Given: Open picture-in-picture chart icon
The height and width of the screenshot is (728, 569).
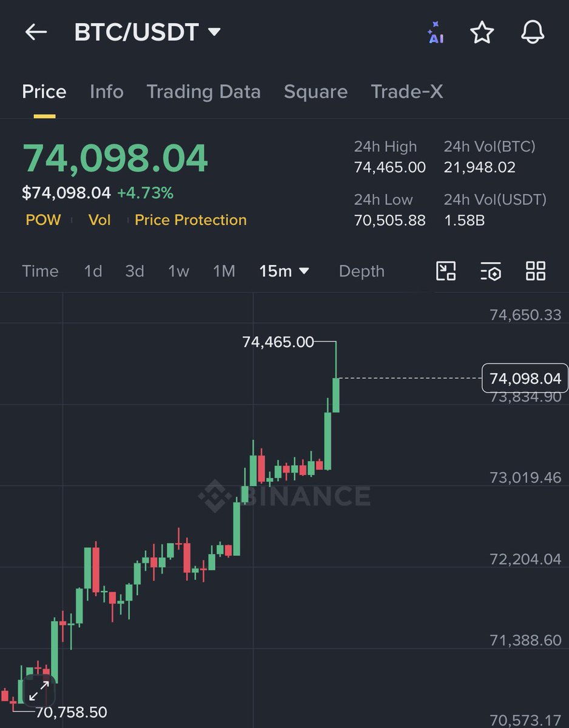Looking at the screenshot, I should (x=446, y=271).
